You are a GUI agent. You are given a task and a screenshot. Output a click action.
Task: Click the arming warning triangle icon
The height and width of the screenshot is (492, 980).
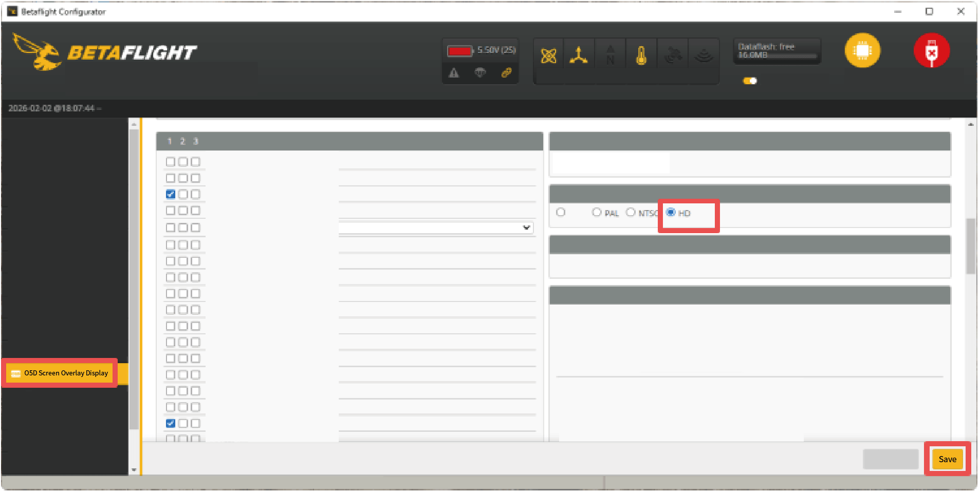tap(454, 73)
